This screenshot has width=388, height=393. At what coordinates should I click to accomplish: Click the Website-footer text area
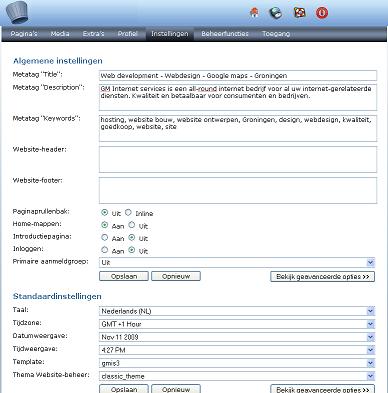click(x=238, y=190)
